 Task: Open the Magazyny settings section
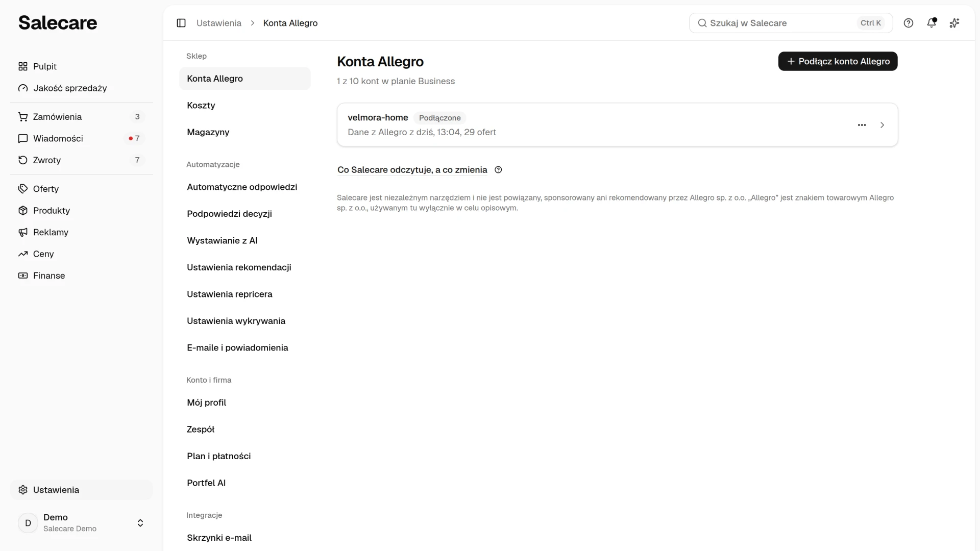[245, 132]
